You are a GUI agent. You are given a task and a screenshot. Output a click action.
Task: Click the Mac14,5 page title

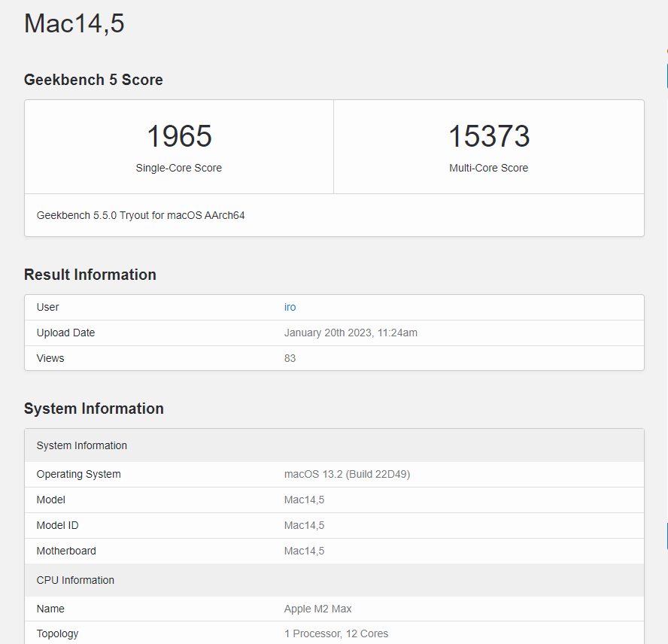[x=74, y=23]
